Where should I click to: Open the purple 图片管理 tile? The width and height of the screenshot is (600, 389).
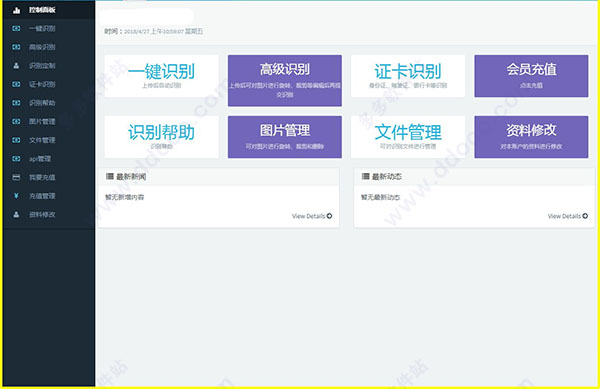coord(285,137)
